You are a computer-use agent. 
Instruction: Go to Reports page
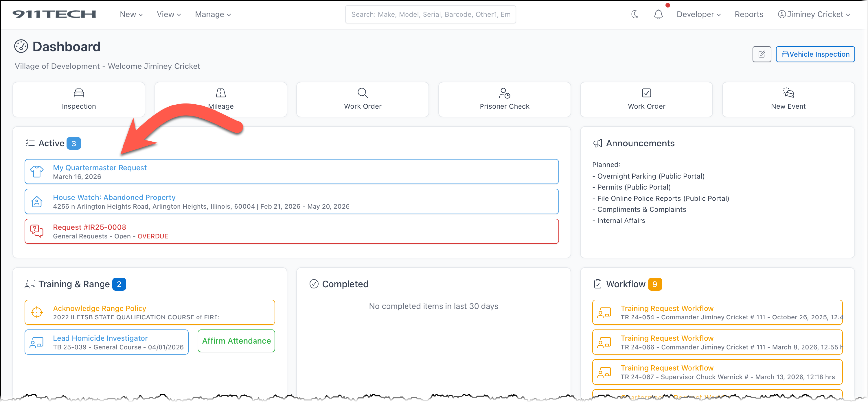[749, 14]
